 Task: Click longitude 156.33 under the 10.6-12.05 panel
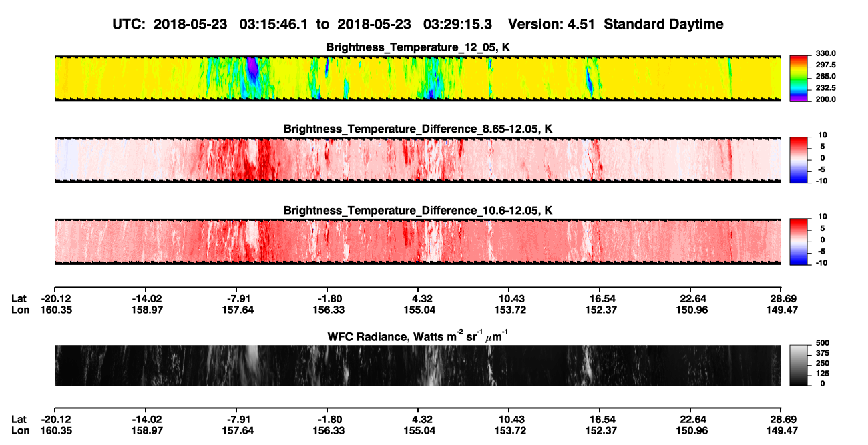(327, 310)
